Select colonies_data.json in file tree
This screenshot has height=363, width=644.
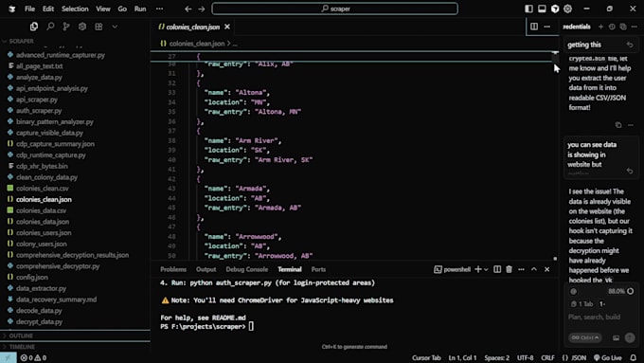[43, 222]
